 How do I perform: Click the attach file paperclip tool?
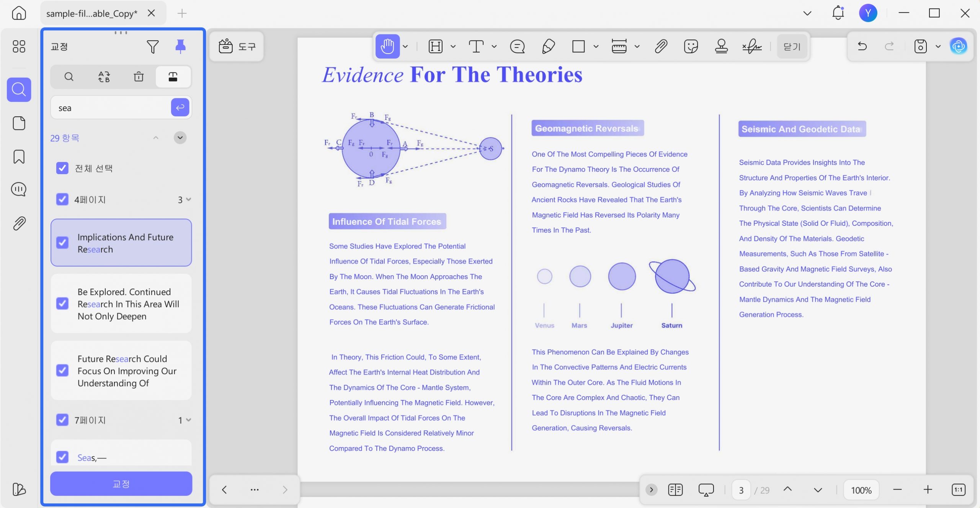coord(661,46)
